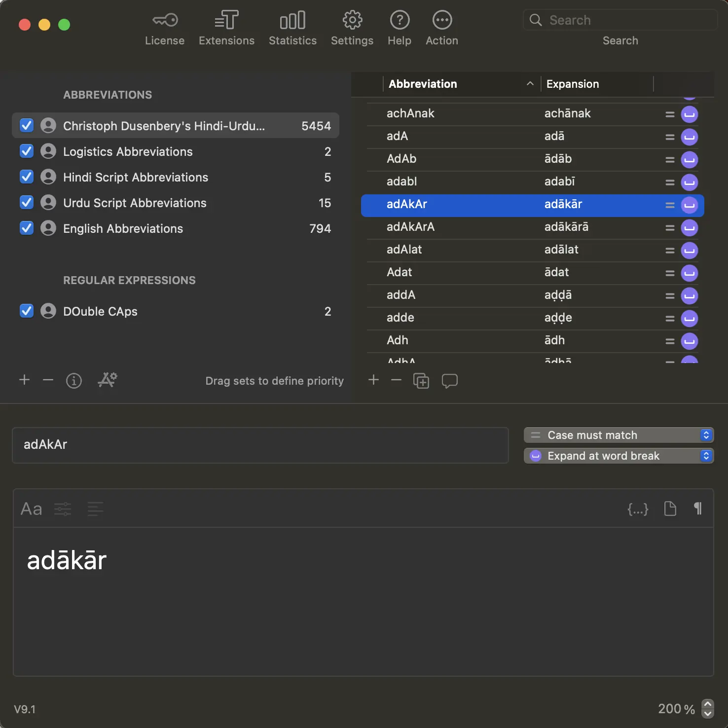Open the License toolbar item
This screenshot has height=728, width=728.
tap(165, 29)
